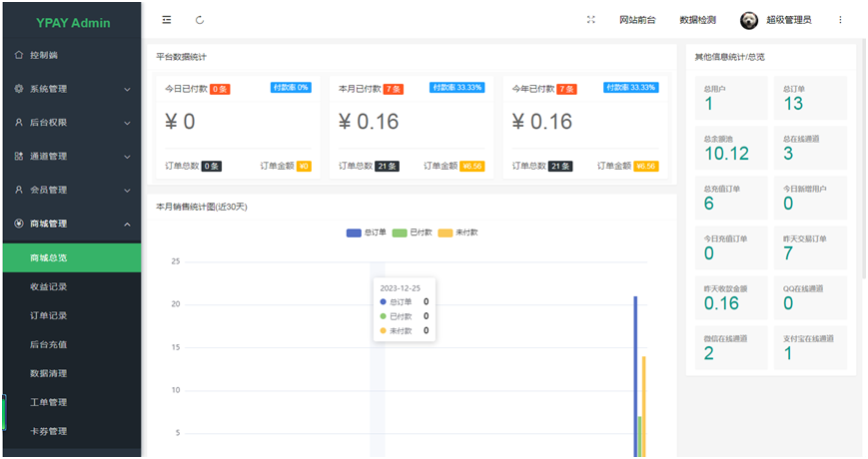
Task: Click the 0条 badge next to 今日已付款
Action: tap(220, 89)
